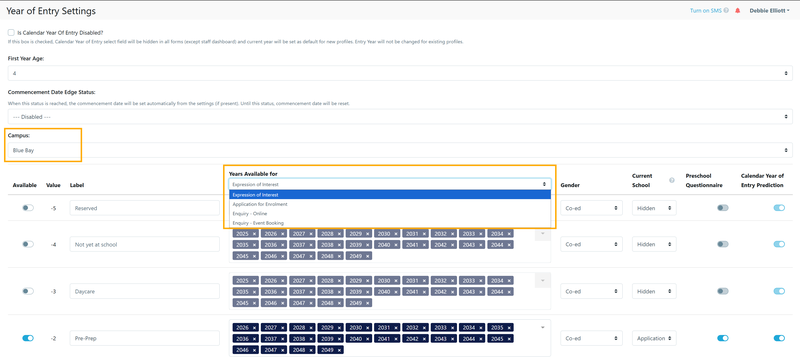Open Current School dropdown for Not yet at school
Viewport: 800px width, 360px height.
[654, 244]
